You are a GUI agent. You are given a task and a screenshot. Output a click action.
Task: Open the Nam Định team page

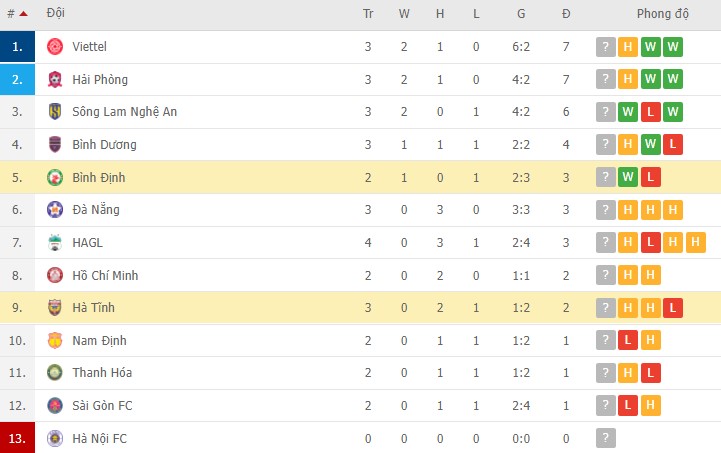(x=99, y=340)
